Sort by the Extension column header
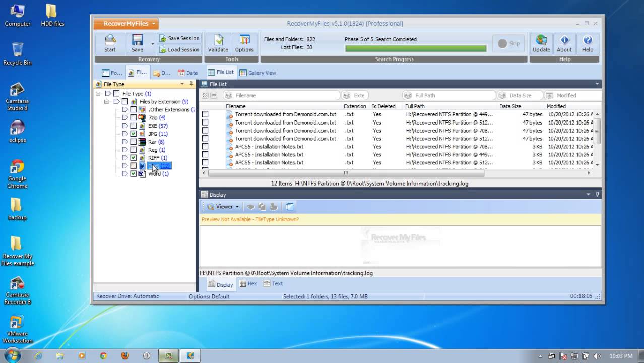 (x=355, y=106)
